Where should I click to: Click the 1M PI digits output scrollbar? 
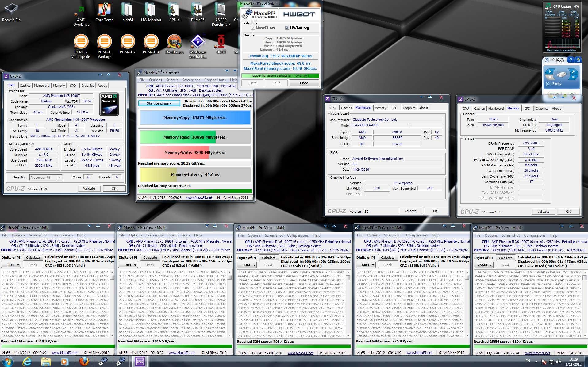112,304
